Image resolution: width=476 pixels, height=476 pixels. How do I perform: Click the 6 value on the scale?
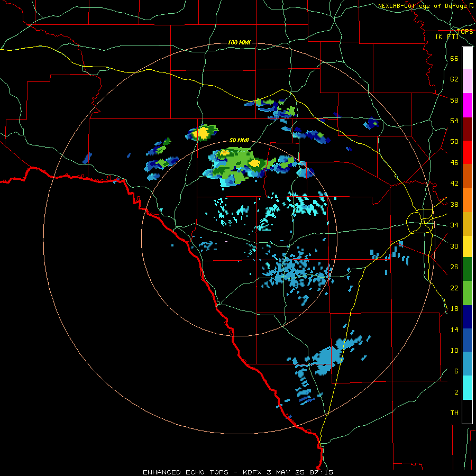(x=456, y=371)
